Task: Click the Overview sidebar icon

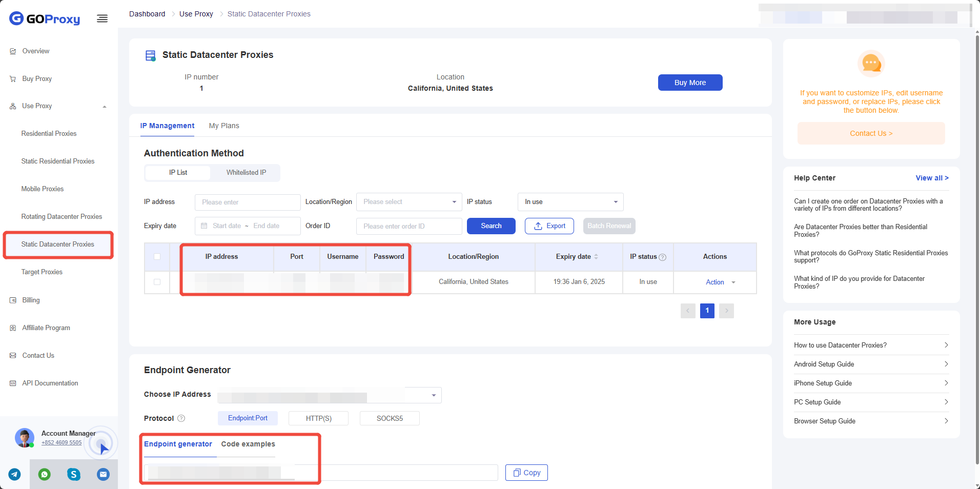Action: [13, 51]
